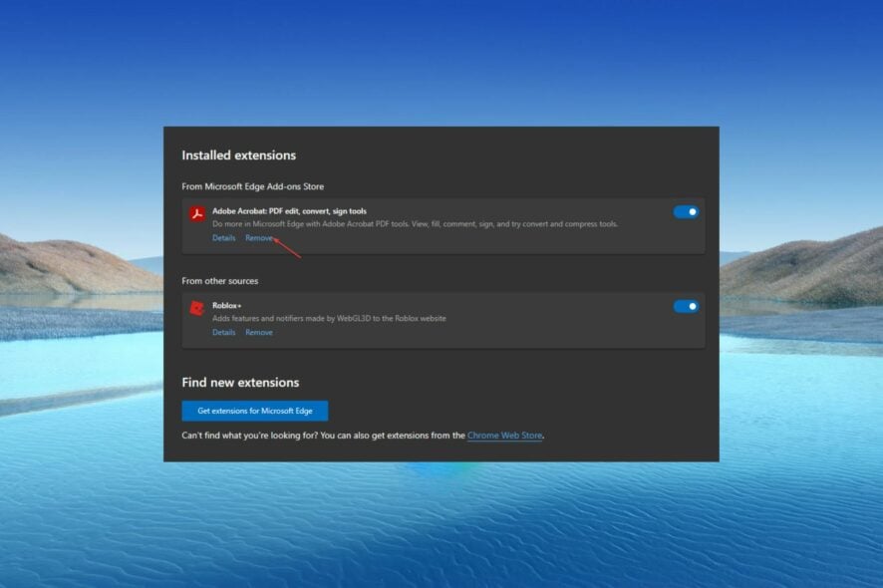Click Remove under Adobe Acrobat extension
The height and width of the screenshot is (588, 883).
[x=259, y=238]
